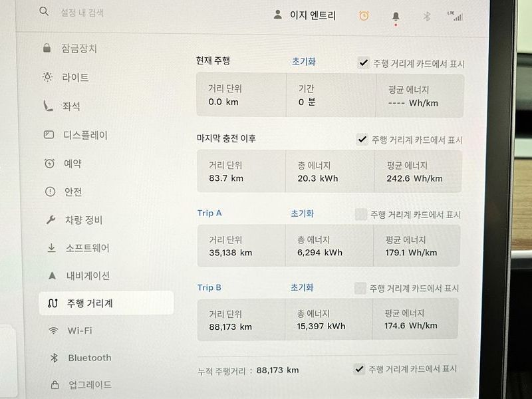The image size is (532, 399).
Task: Open 잠금장치 lock settings
Action: (79, 49)
